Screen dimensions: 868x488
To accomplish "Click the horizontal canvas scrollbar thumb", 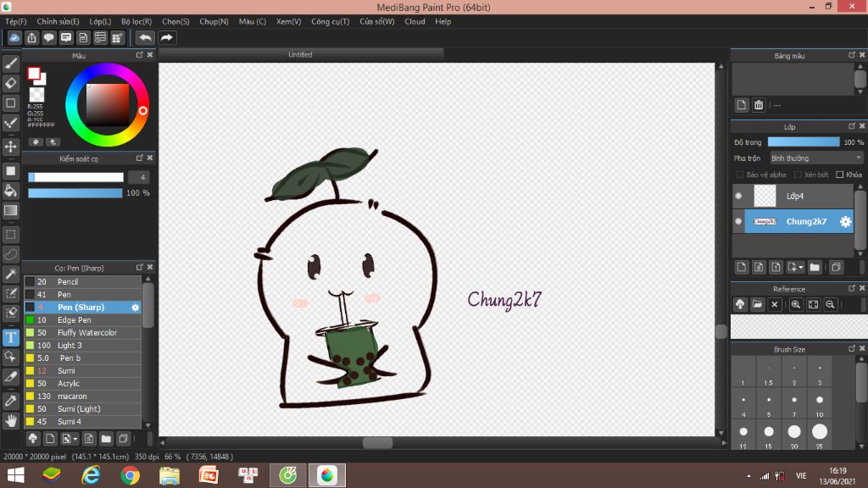I will pyautogui.click(x=377, y=442).
